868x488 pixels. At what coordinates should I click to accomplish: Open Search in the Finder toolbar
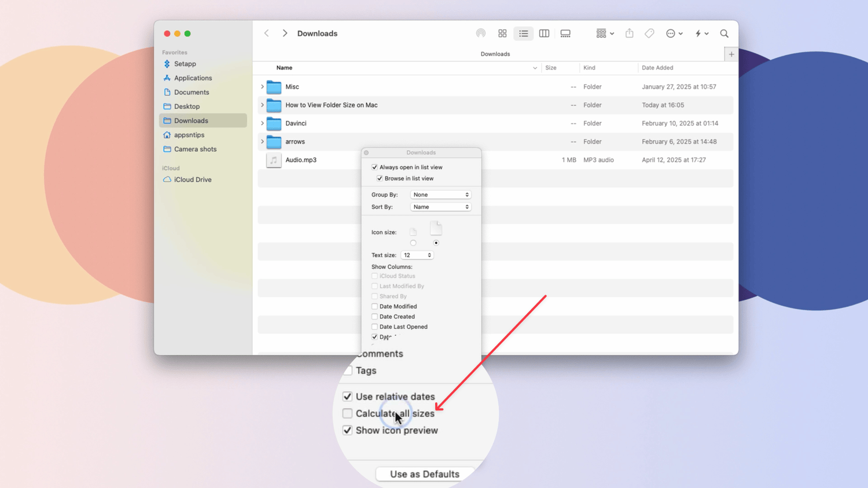click(724, 33)
